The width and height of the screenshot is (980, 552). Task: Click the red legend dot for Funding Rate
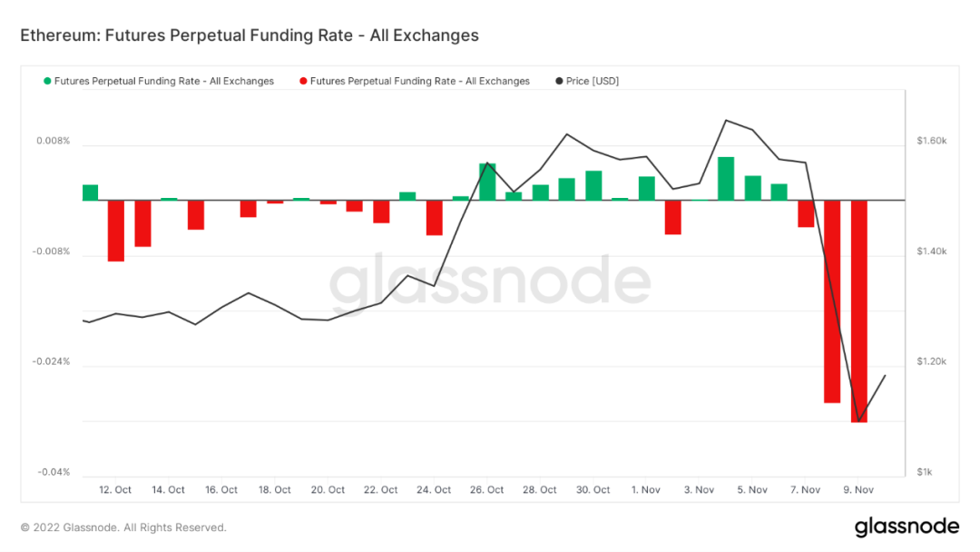[x=303, y=82]
